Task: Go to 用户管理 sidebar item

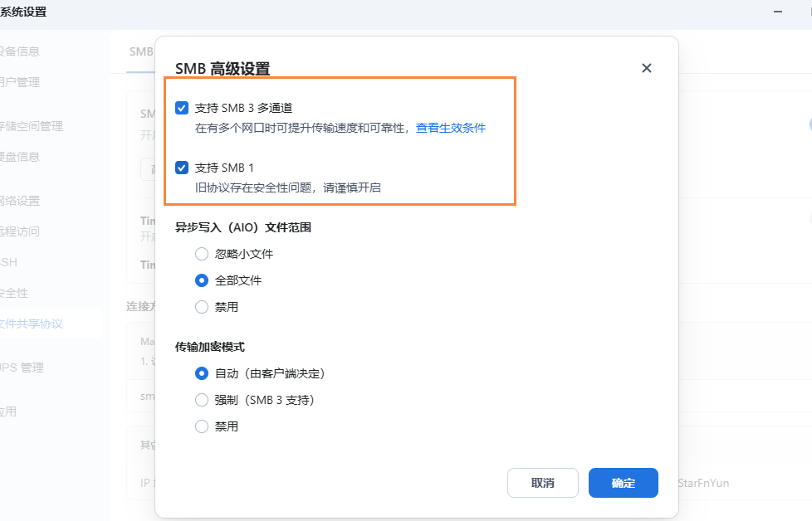Action: pyautogui.click(x=20, y=82)
